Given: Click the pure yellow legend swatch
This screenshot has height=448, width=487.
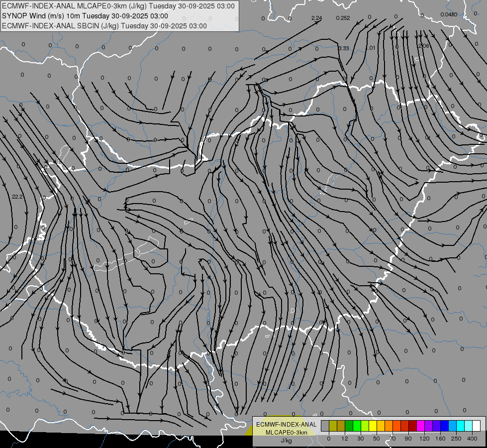Looking at the screenshot, I should [x=373, y=426].
